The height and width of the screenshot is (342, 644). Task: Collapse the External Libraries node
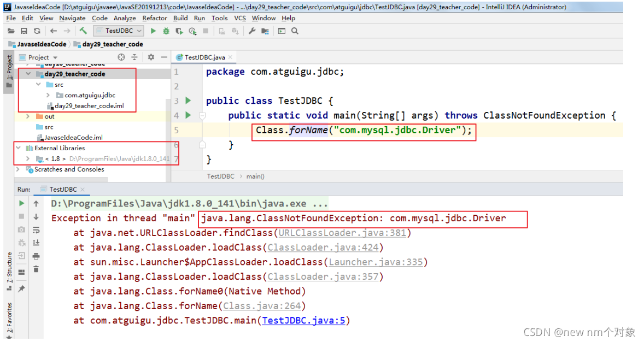click(18, 148)
